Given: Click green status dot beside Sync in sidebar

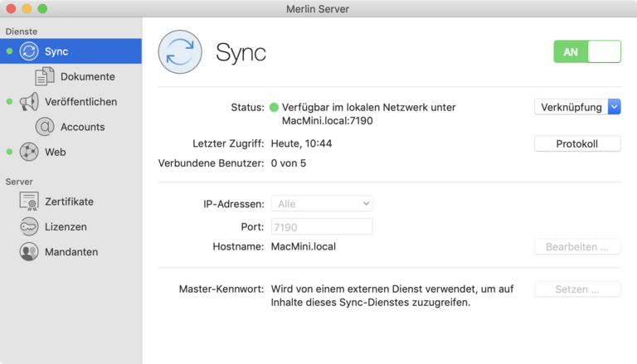Looking at the screenshot, I should [9, 51].
